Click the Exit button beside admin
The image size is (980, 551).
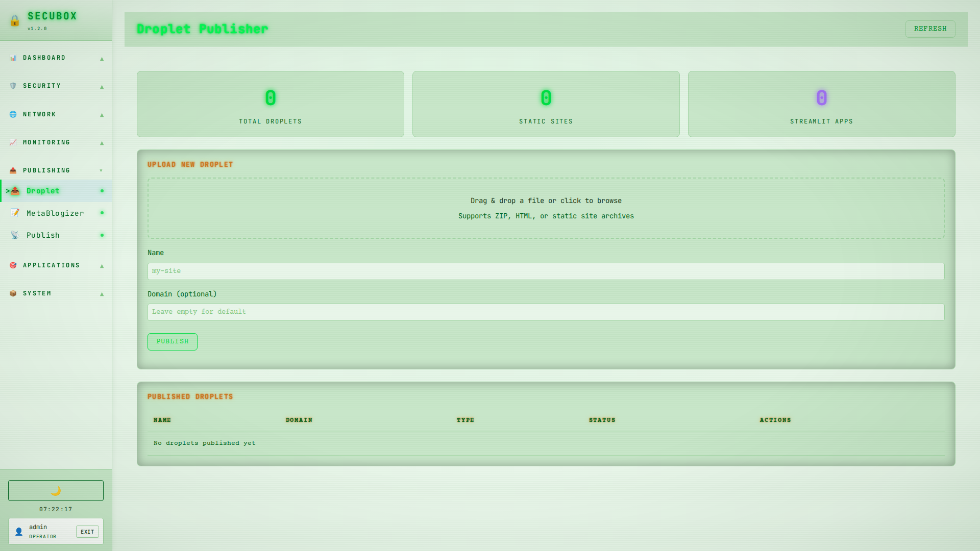[87, 532]
